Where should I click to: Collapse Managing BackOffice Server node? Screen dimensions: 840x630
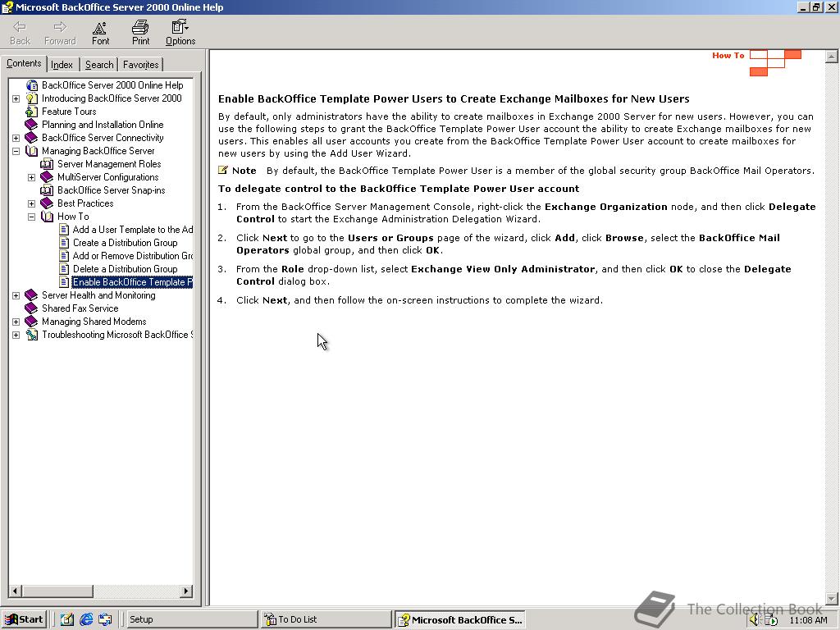[16, 151]
